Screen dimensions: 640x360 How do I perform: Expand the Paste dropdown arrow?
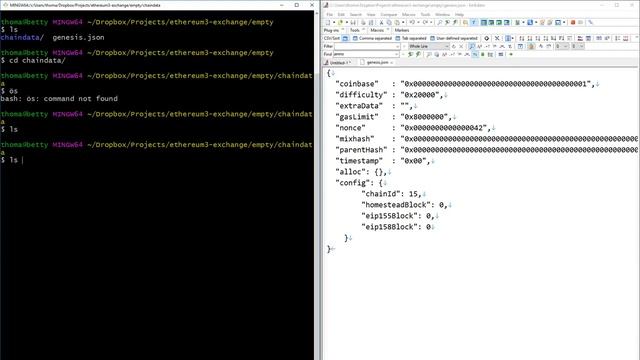403,22
